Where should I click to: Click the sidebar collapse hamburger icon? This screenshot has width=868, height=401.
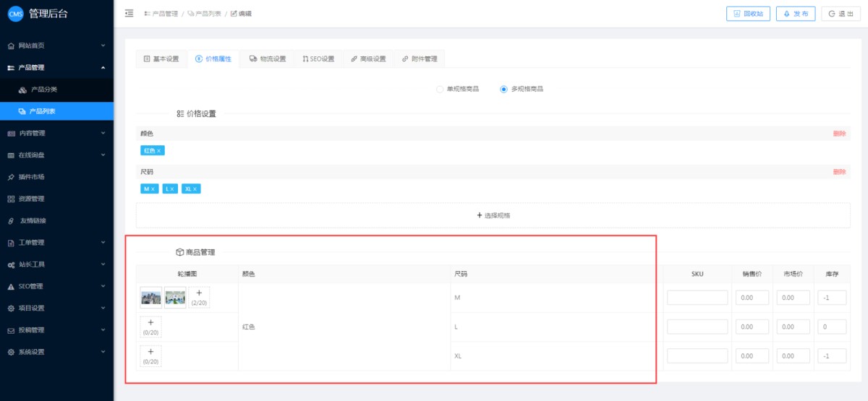[129, 13]
